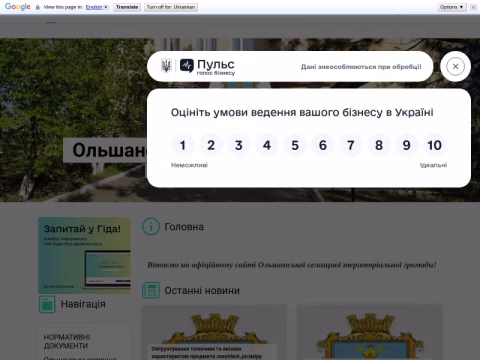Open the news card about Обґрунтування технічних характеристик
The image size is (480, 360).
[215, 332]
